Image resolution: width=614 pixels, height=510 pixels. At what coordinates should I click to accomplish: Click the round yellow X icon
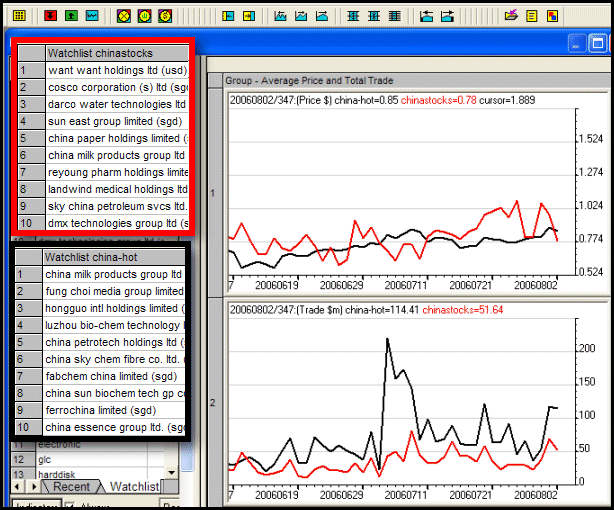pos(124,16)
